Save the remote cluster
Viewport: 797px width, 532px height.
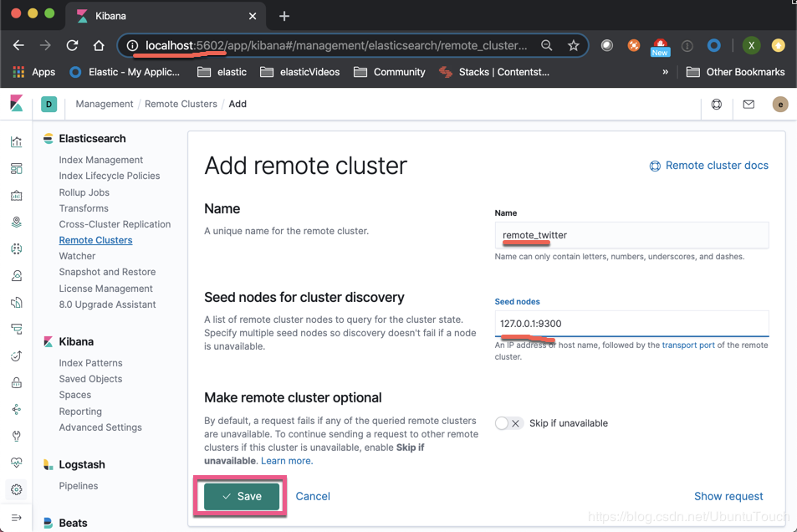point(242,496)
